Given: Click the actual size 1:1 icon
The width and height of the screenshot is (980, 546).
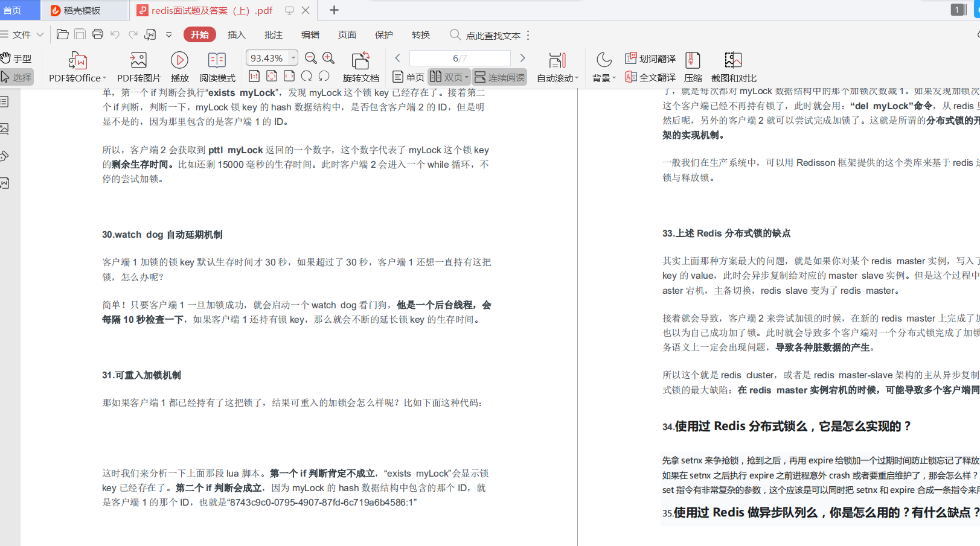Looking at the screenshot, I should point(254,76).
